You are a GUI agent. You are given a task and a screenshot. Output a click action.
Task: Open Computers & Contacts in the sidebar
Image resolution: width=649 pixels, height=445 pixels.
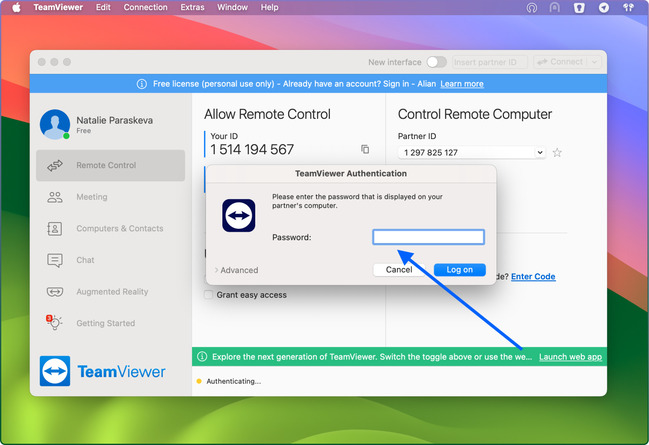pyautogui.click(x=111, y=229)
